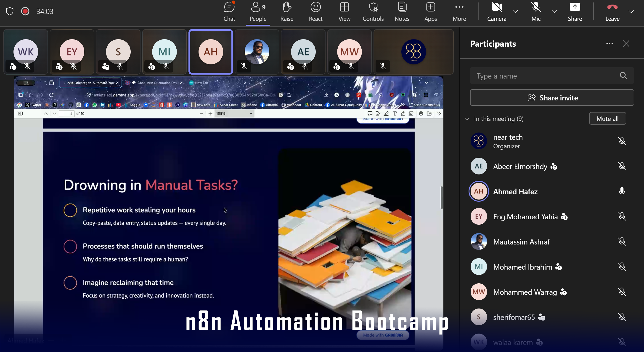Open the Camera options arrow

[x=515, y=11]
